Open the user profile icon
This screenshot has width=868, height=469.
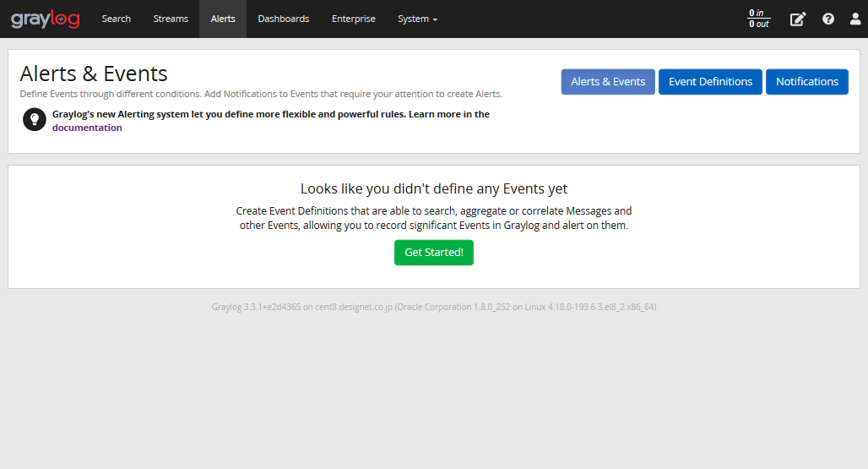point(855,19)
